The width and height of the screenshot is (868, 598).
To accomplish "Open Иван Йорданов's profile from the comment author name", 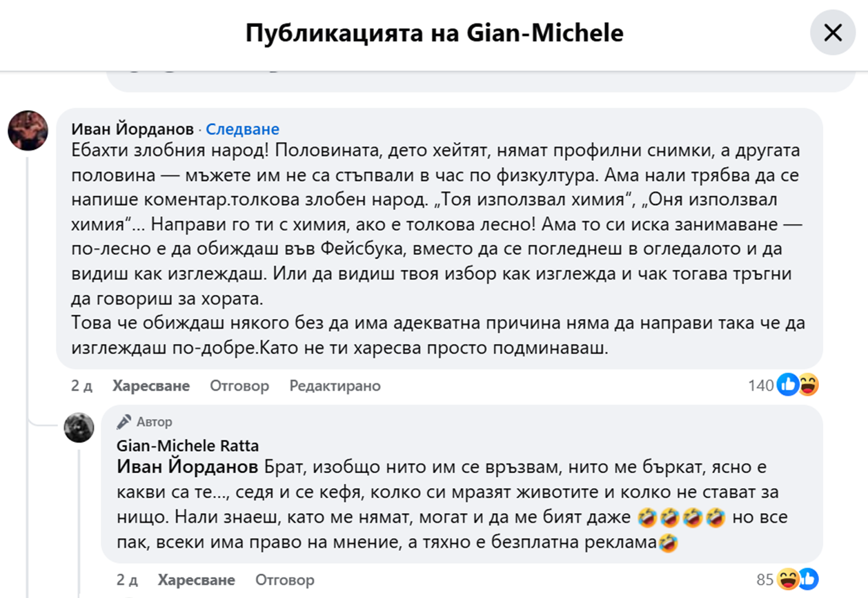I will [132, 129].
